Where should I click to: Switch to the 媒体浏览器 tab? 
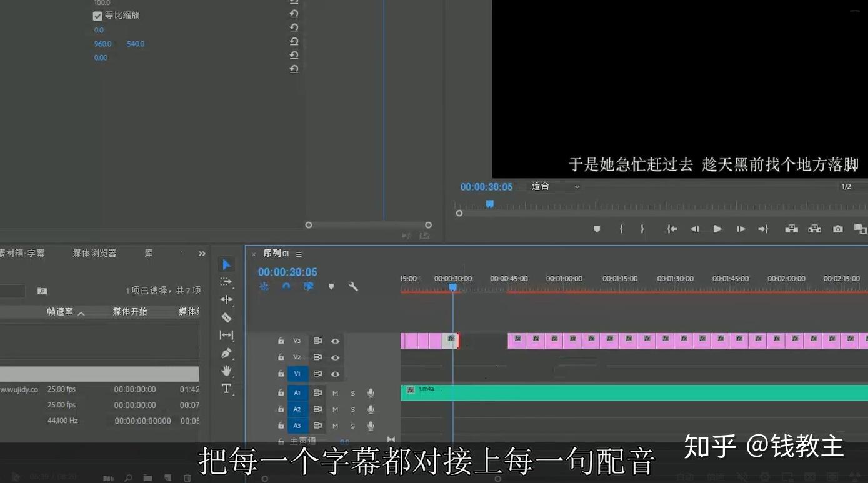[94, 253]
